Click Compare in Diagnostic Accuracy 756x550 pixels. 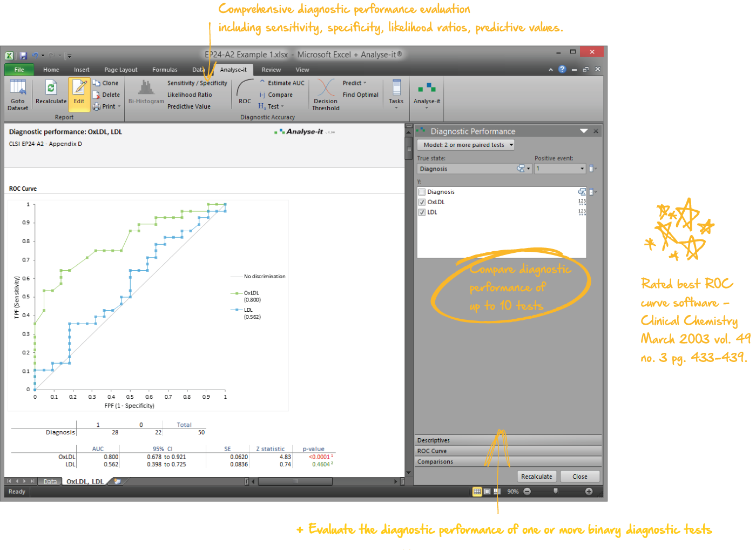click(276, 95)
